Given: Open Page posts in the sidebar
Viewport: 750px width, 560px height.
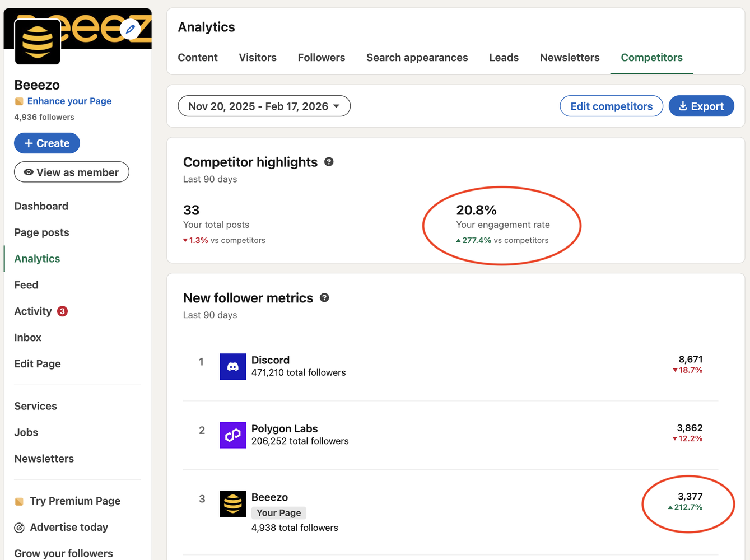Looking at the screenshot, I should [x=42, y=232].
